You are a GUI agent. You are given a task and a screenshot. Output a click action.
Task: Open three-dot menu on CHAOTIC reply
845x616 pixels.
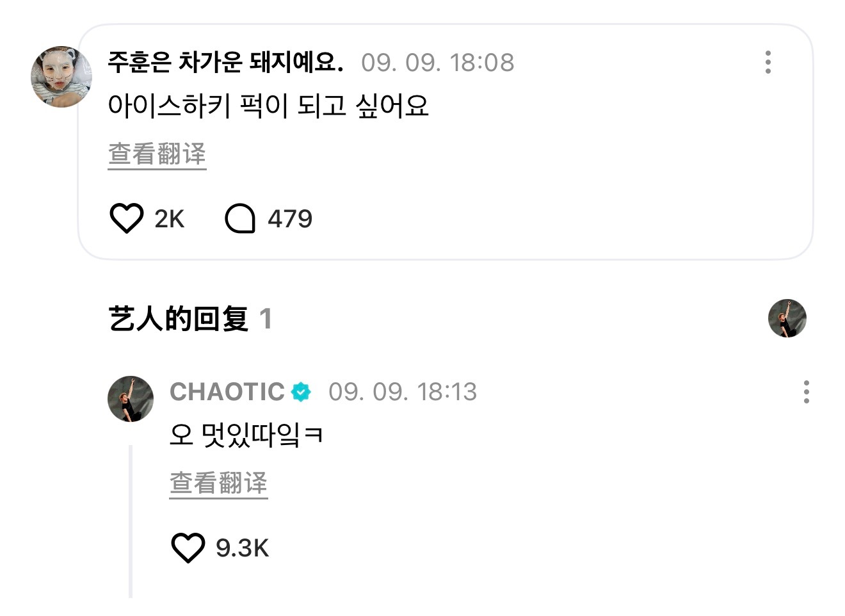(x=806, y=391)
